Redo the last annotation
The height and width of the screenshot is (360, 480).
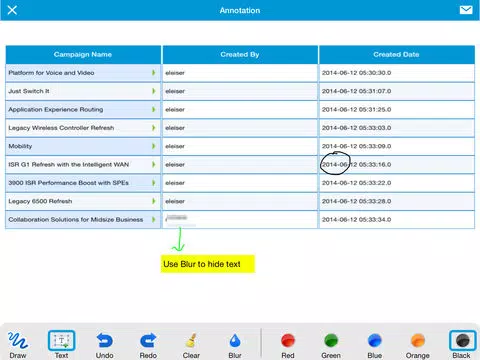(148, 345)
